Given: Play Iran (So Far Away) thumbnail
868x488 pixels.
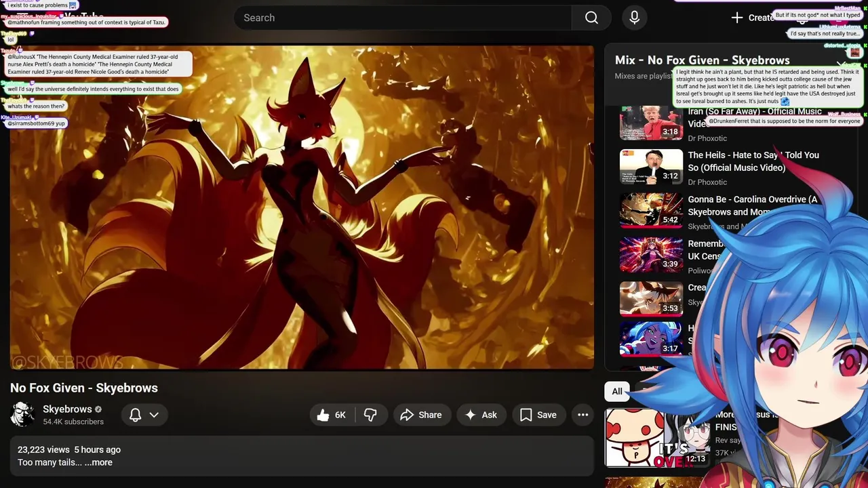Looking at the screenshot, I should point(651,123).
